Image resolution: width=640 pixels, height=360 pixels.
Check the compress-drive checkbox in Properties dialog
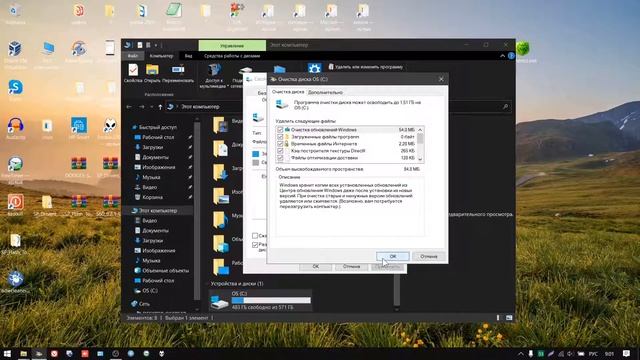[x=255, y=236]
